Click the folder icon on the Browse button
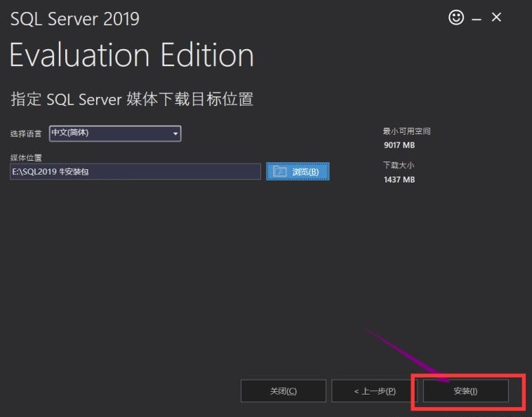The image size is (532, 417). (x=280, y=171)
